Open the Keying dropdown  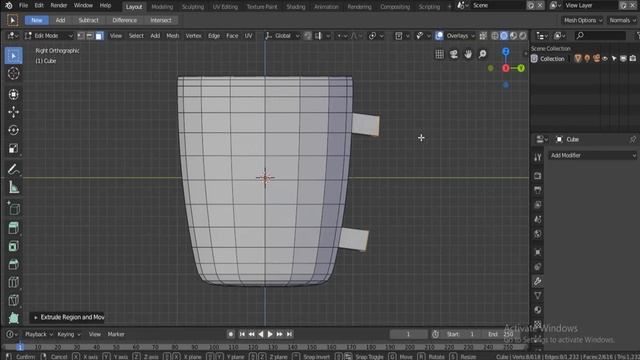pyautogui.click(x=69, y=334)
